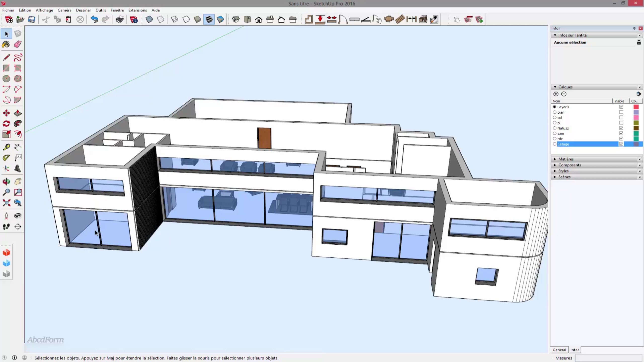
Task: Select the Eraser tool
Action: click(18, 44)
